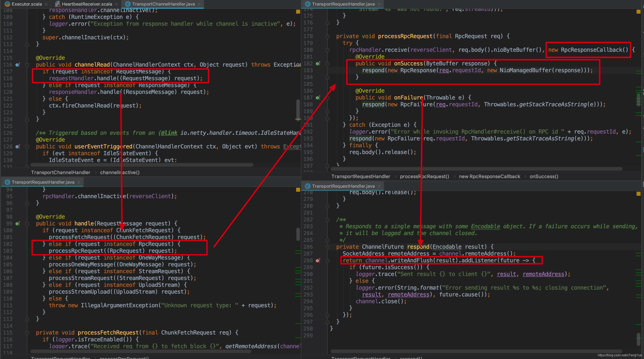Click line number 101 in the gutter
This screenshot has width=644, height=359.
[8, 237]
